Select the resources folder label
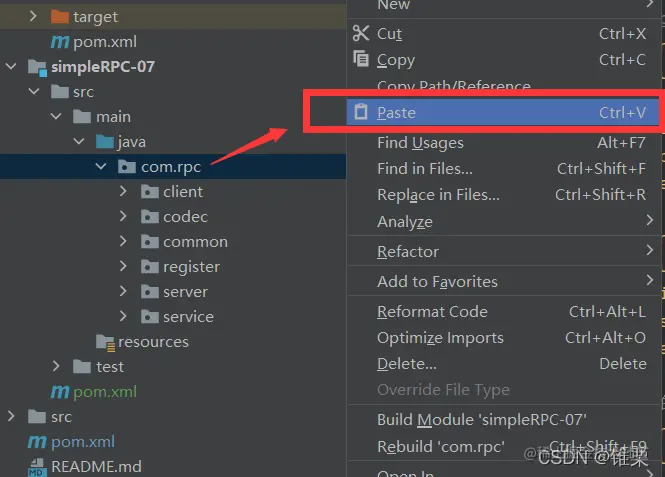The width and height of the screenshot is (665, 477). [154, 342]
